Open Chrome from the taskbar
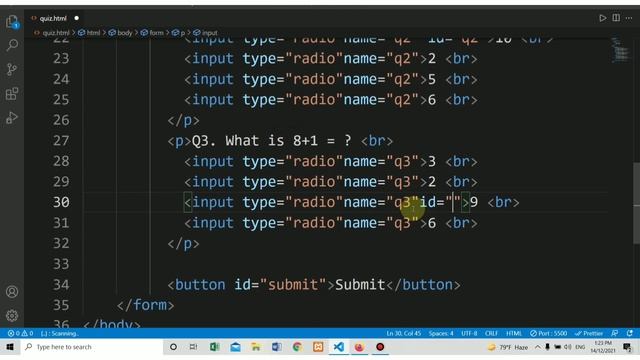The width and height of the screenshot is (640, 360). [297, 347]
